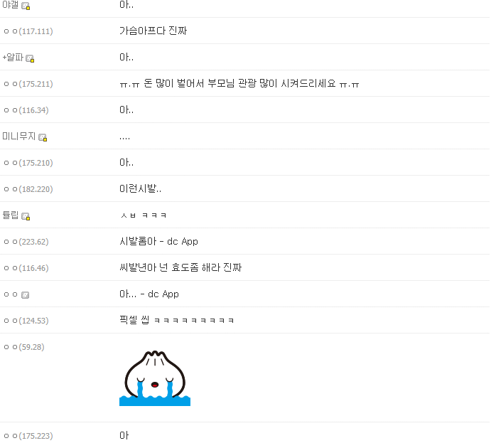The image size is (491, 448).
Task: Click the nickname ㅇㅇ(59.28)
Action: (x=24, y=347)
